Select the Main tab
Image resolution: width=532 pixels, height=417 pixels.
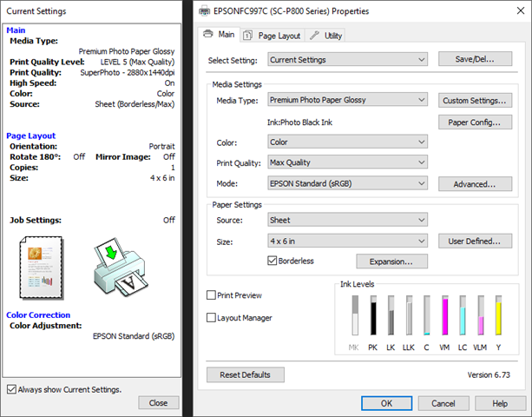tap(219, 34)
